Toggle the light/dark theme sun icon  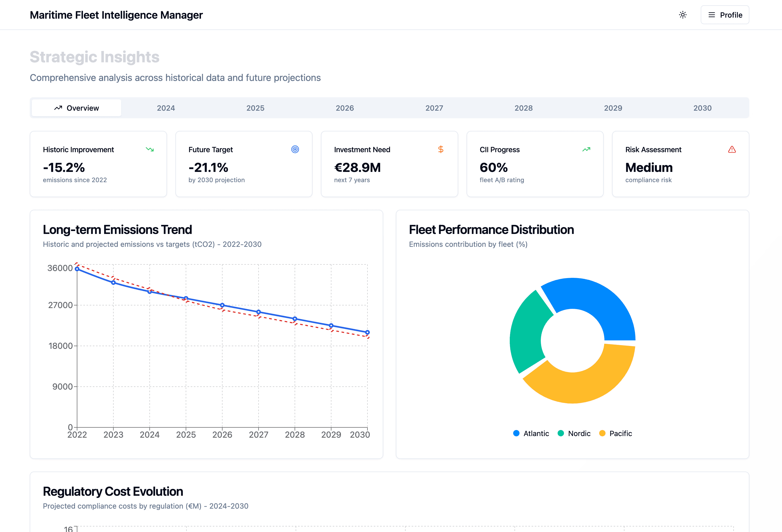coord(683,15)
